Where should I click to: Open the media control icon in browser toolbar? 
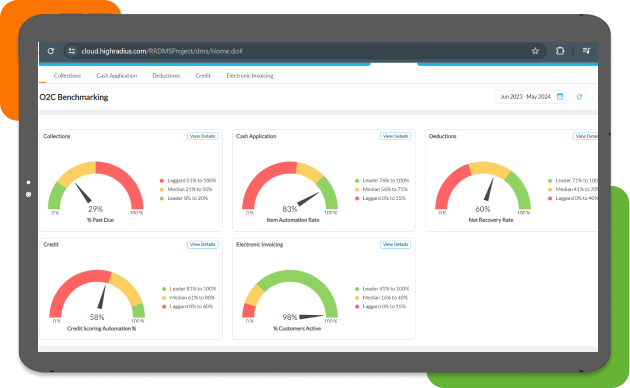[586, 51]
